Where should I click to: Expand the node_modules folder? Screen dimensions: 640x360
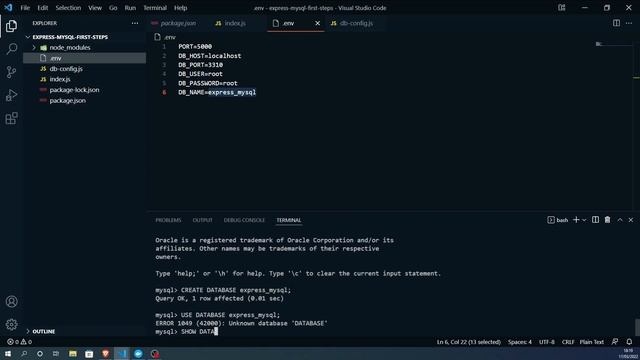pyautogui.click(x=34, y=48)
